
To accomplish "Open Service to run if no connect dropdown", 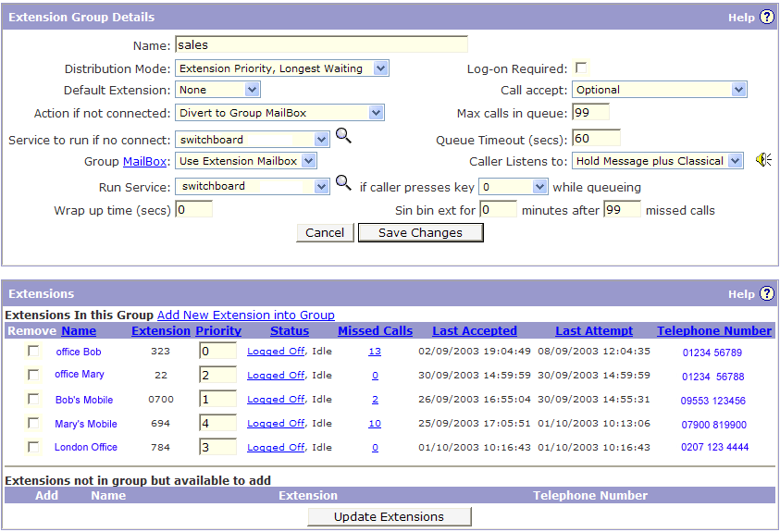I will coord(253,140).
